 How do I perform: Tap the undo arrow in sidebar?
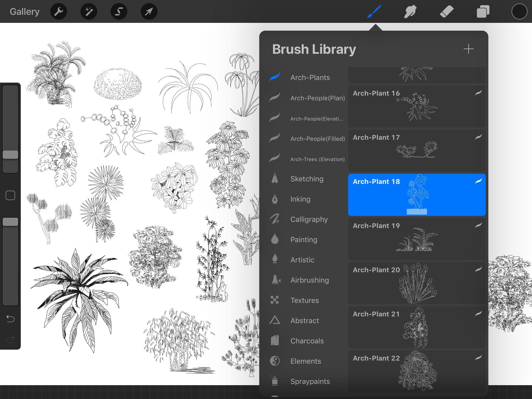10,318
